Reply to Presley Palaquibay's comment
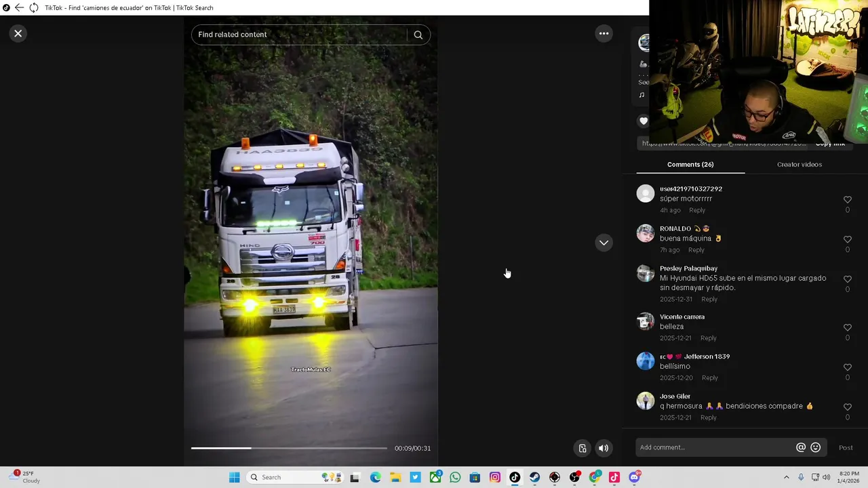 click(709, 299)
